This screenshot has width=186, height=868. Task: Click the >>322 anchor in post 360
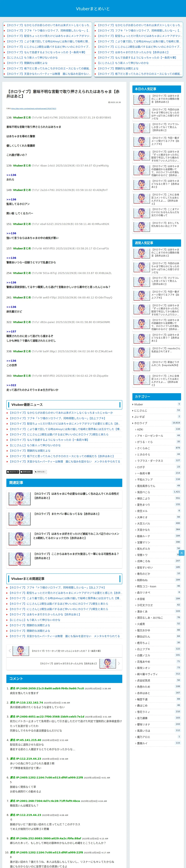[11, 385]
